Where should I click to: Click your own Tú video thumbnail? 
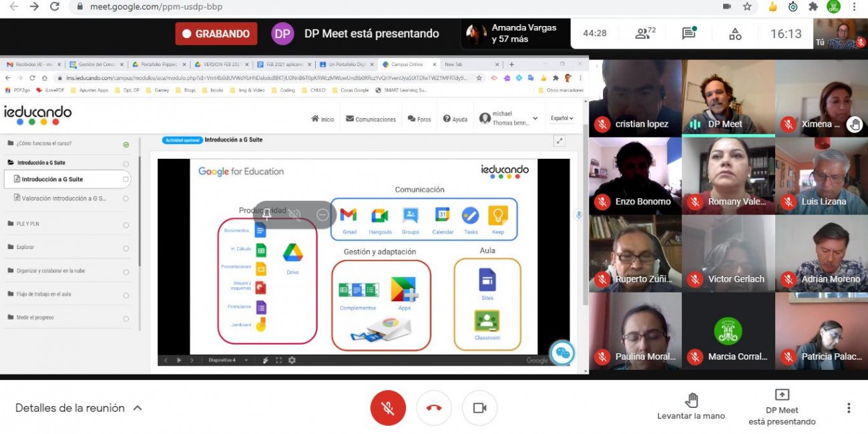[x=841, y=33]
